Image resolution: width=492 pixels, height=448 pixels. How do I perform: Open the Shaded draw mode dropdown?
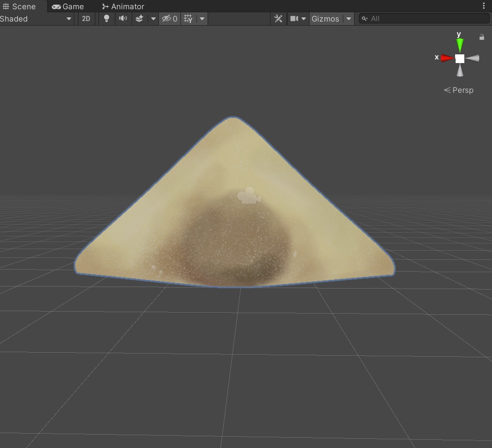pyautogui.click(x=36, y=19)
